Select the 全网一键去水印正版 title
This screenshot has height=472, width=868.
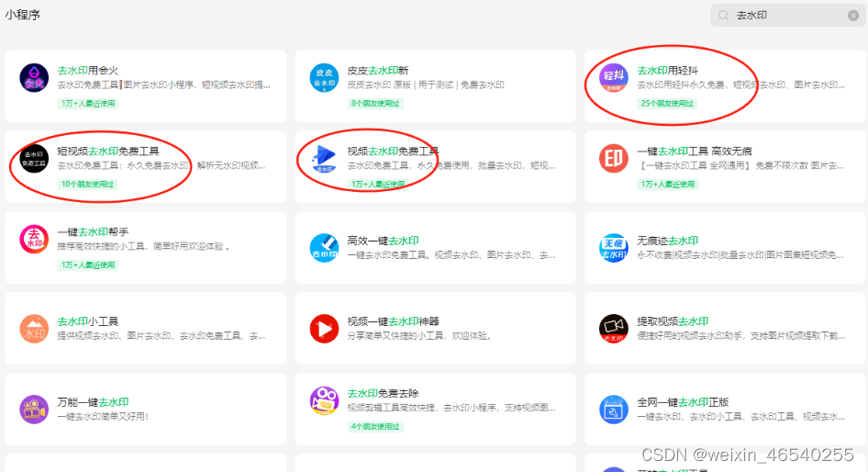coord(683,403)
